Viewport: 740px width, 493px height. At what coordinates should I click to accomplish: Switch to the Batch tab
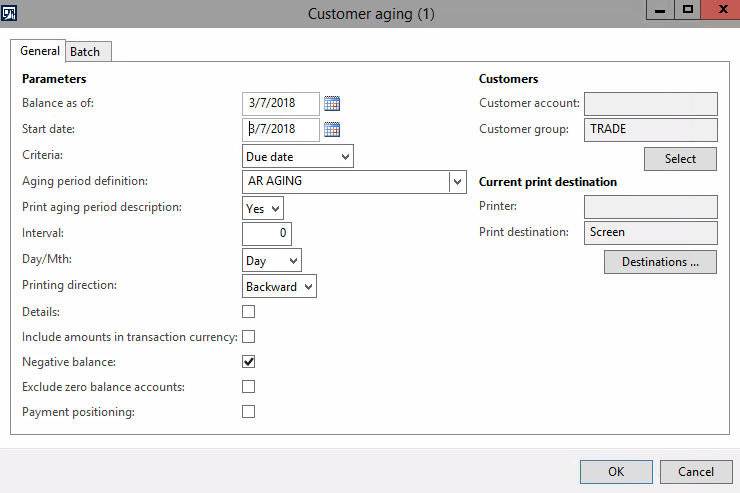88,51
